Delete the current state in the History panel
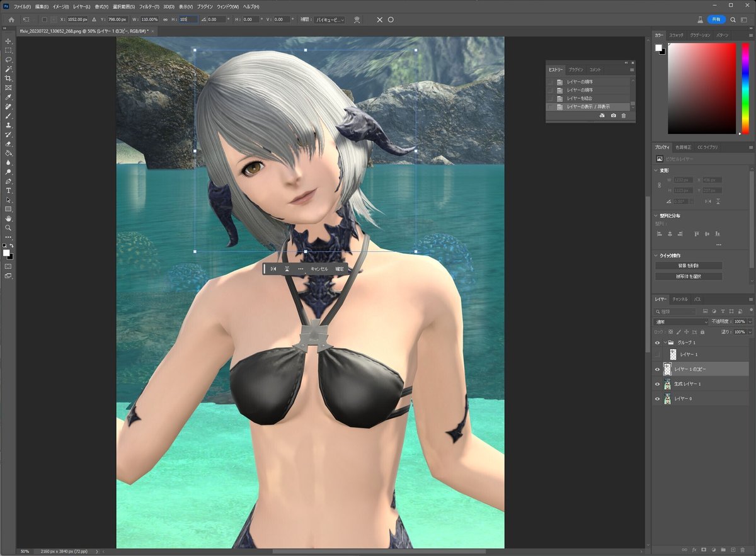 (624, 116)
